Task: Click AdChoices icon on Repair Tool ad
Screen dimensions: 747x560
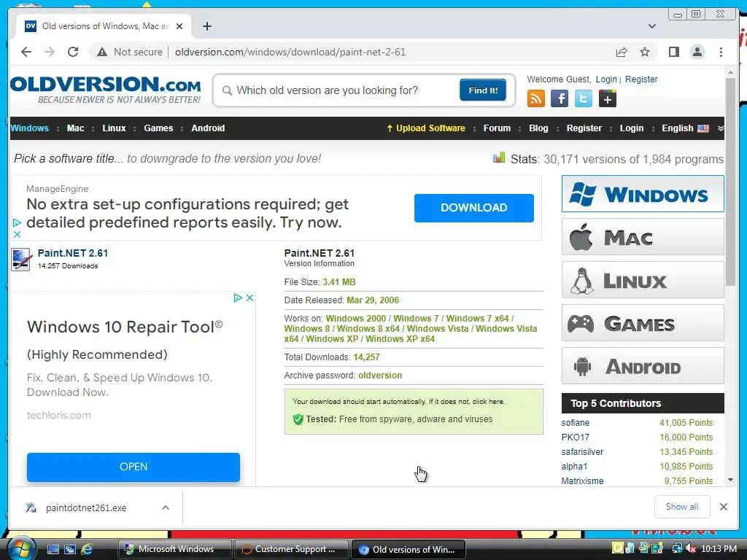Action: click(x=238, y=297)
